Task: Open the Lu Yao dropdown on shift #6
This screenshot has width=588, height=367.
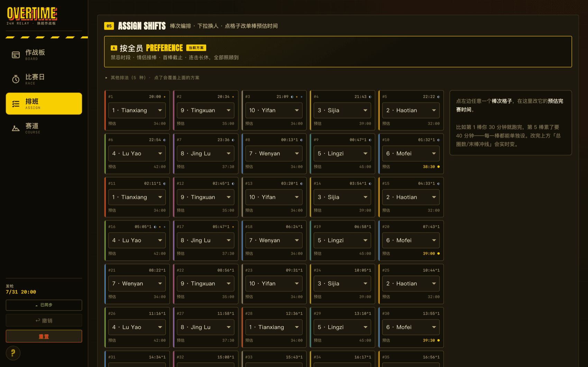Action: (137, 153)
